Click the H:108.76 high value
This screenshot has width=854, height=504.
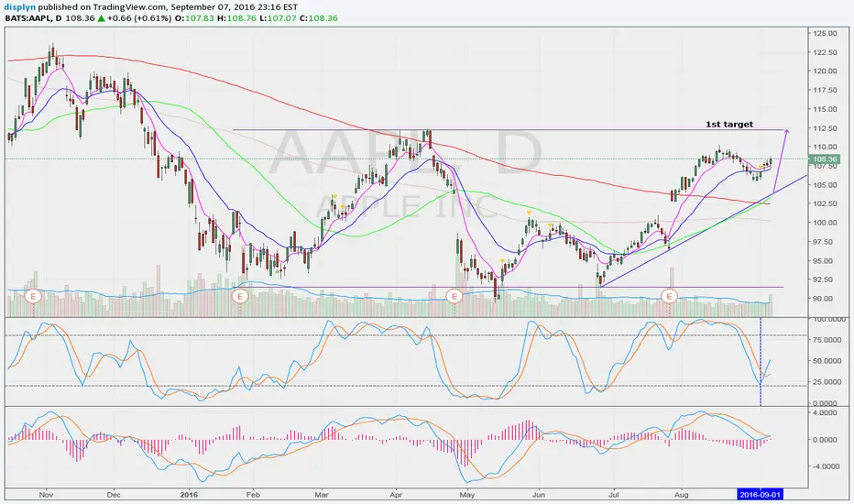(x=236, y=18)
